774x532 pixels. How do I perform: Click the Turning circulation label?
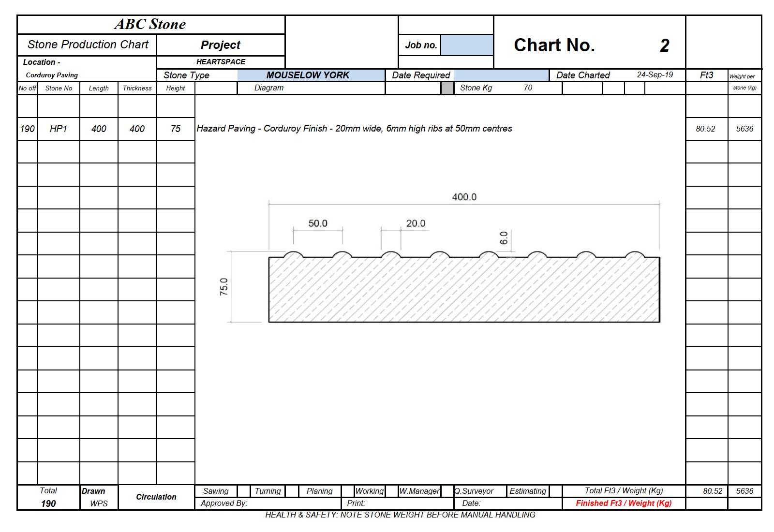point(268,491)
